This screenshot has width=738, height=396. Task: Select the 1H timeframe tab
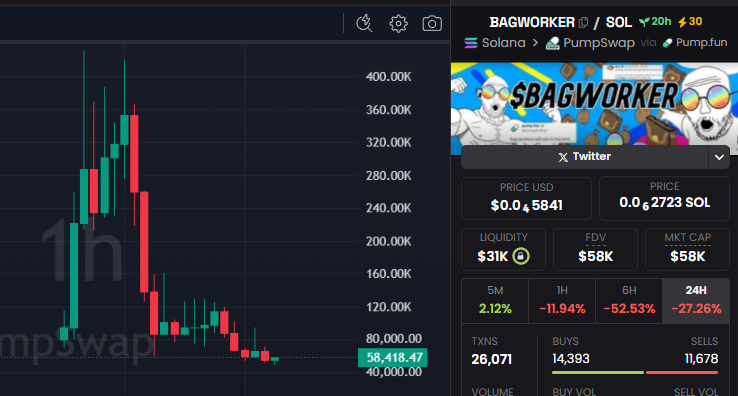(x=562, y=300)
